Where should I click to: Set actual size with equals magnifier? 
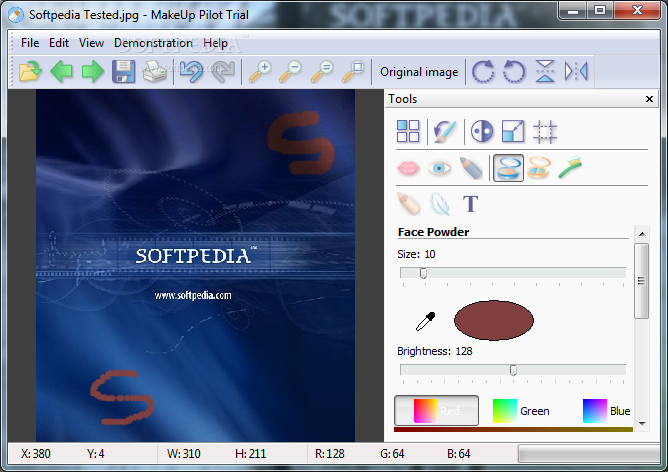(x=322, y=71)
